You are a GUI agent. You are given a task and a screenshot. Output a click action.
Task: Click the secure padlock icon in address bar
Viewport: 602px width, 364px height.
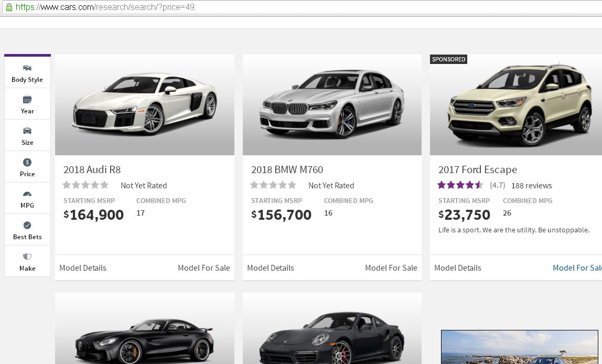[9, 7]
